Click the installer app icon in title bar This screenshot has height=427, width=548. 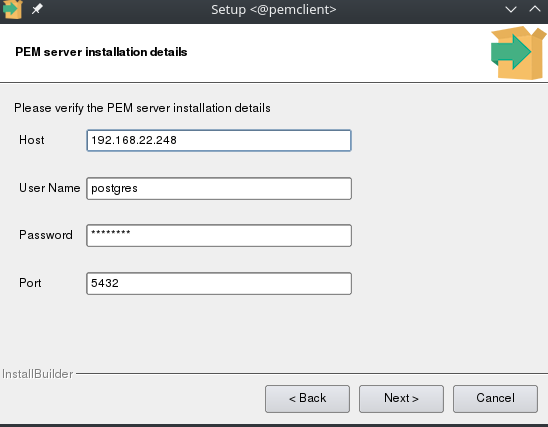[13, 9]
